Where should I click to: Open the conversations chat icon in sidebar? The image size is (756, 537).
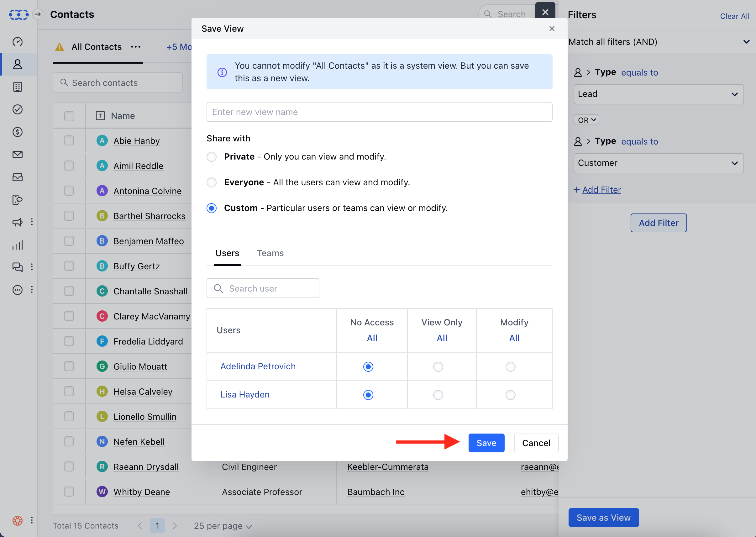coord(18,267)
